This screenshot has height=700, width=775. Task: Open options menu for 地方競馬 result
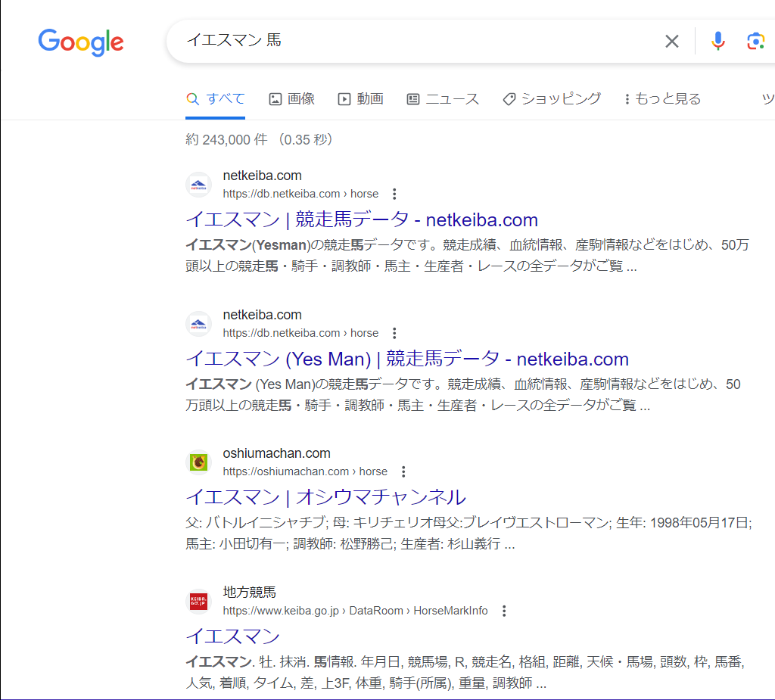point(504,611)
